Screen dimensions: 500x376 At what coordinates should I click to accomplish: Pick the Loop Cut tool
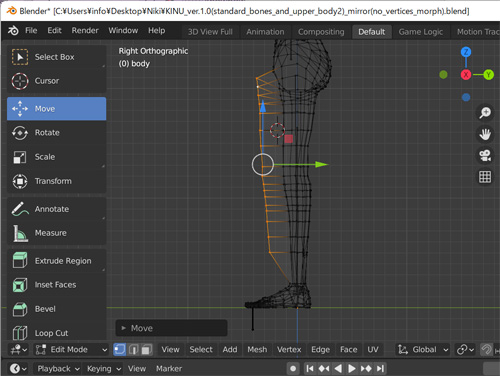click(56, 333)
